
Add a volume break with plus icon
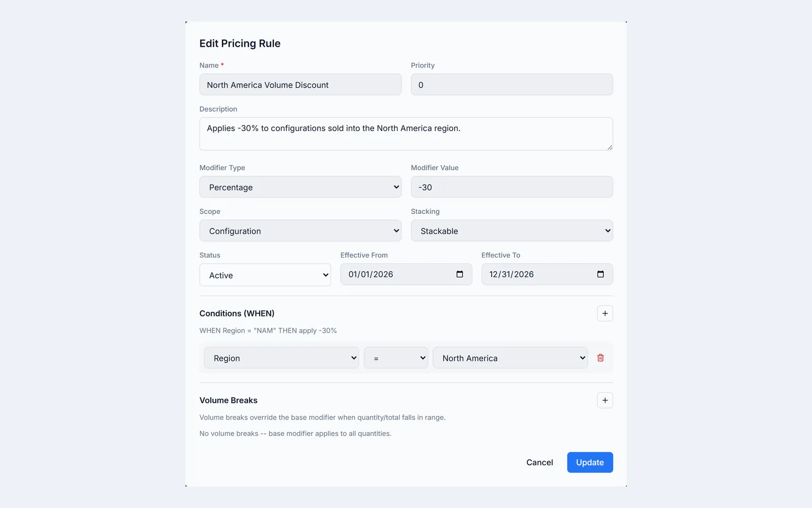pos(605,400)
